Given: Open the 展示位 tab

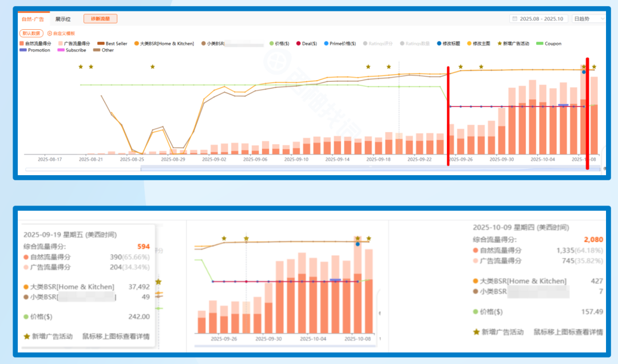Looking at the screenshot, I should coord(63,19).
